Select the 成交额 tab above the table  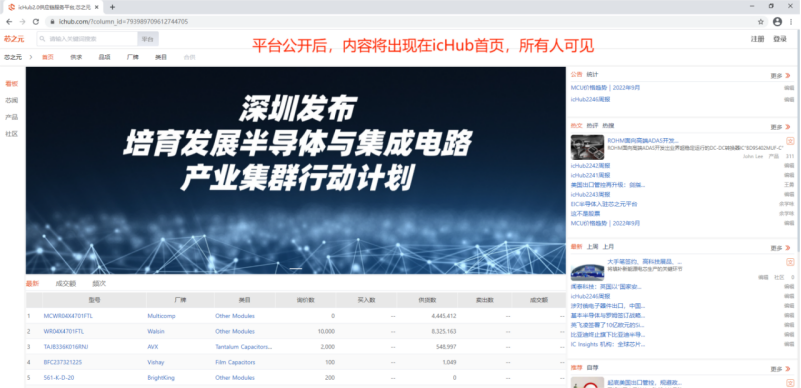click(65, 283)
